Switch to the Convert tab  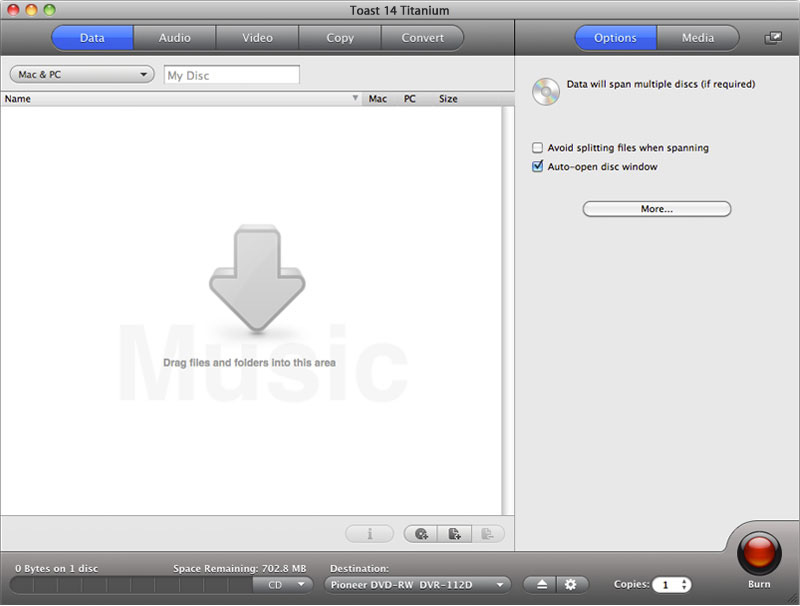422,38
